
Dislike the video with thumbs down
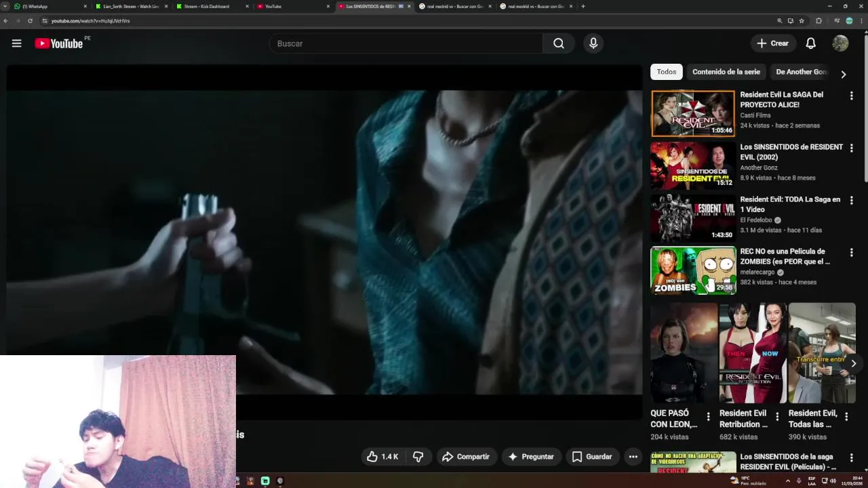tap(418, 457)
